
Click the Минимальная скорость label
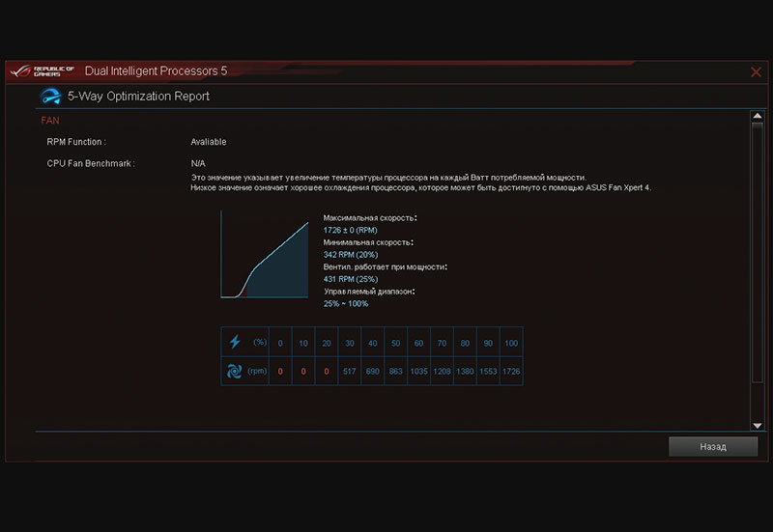click(x=368, y=242)
